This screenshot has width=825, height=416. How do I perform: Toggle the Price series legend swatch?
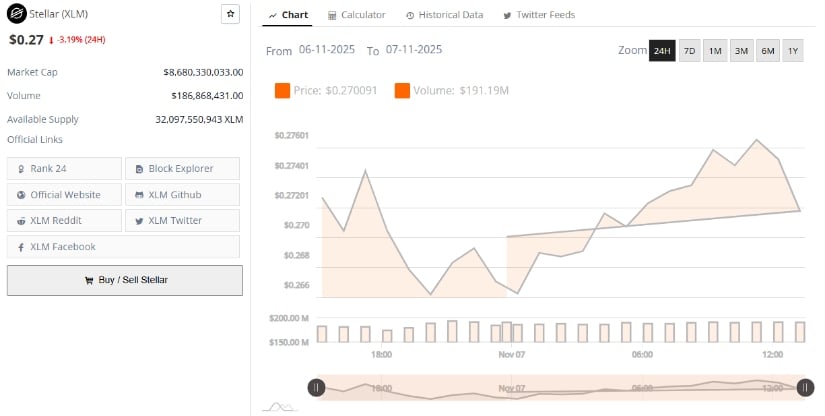pos(282,91)
